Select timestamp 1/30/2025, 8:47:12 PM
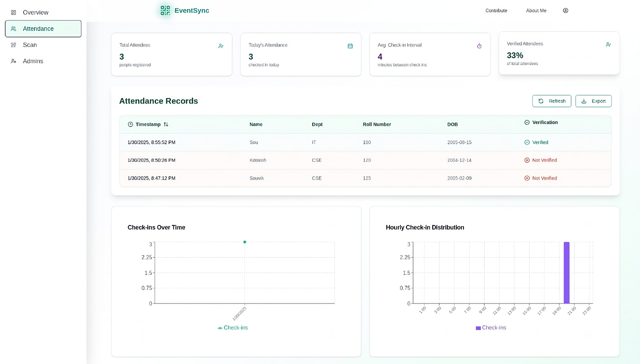This screenshot has width=640, height=364. tap(151, 178)
